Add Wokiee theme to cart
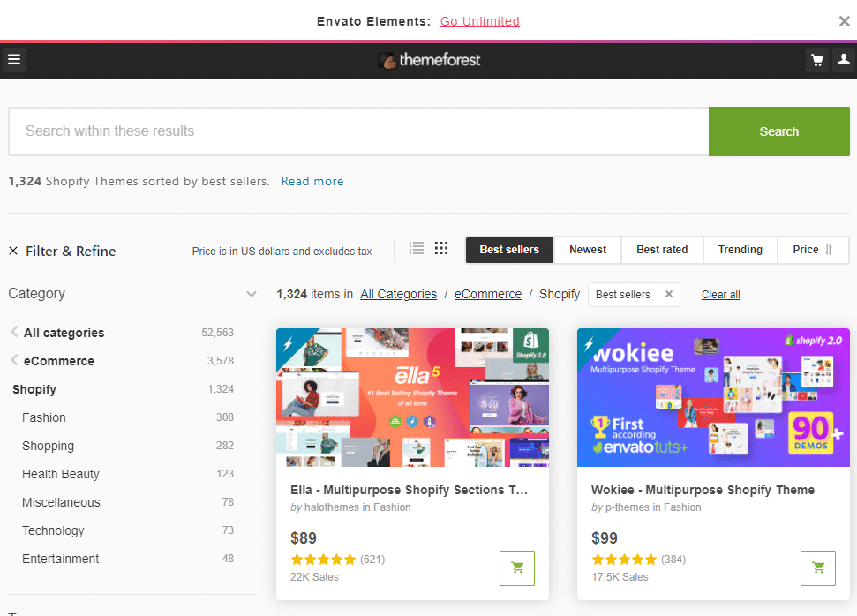 click(817, 567)
